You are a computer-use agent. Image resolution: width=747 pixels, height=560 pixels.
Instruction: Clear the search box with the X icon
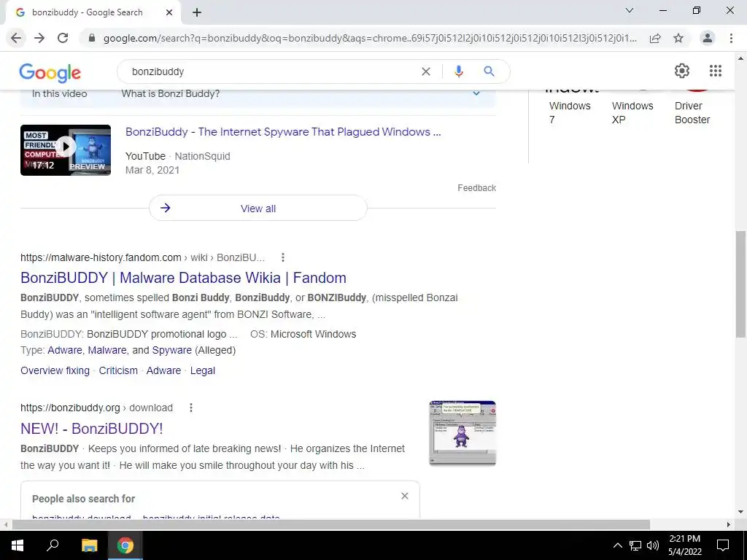(426, 71)
